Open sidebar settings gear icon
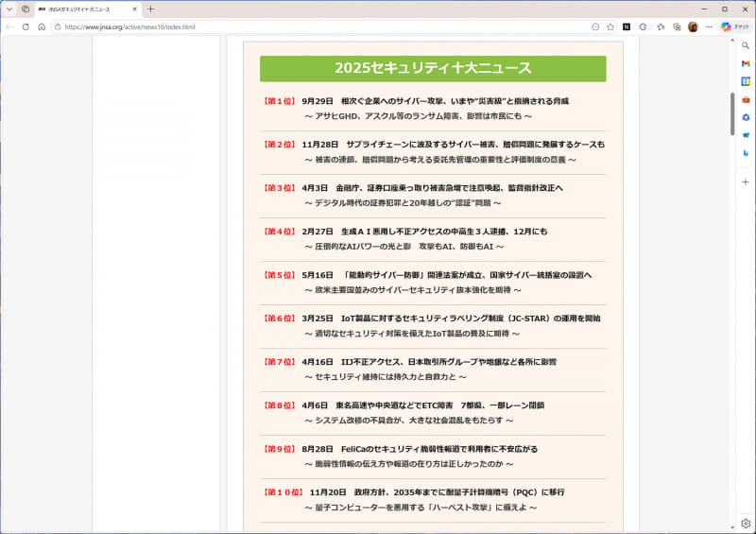756x534 pixels. coord(746,524)
